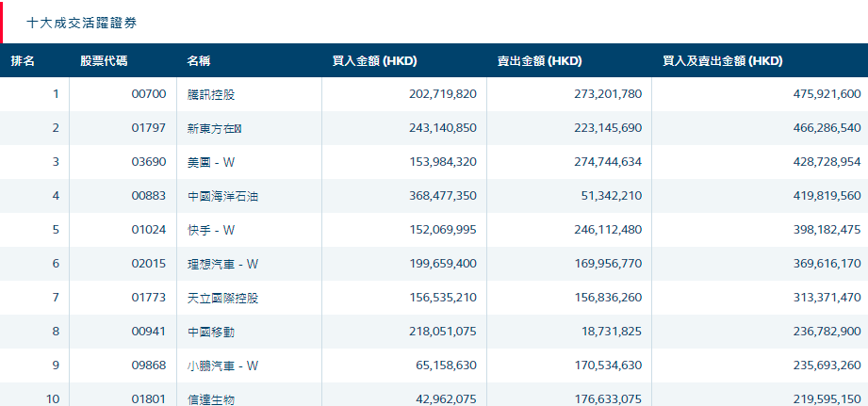
Task: Select total amount 428,728,954
Action: click(x=827, y=162)
